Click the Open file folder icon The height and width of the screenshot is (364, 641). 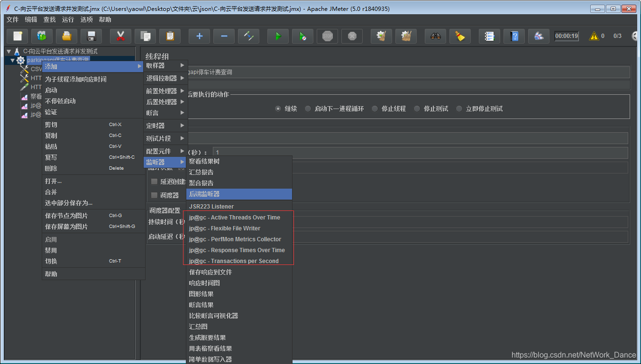67,36
